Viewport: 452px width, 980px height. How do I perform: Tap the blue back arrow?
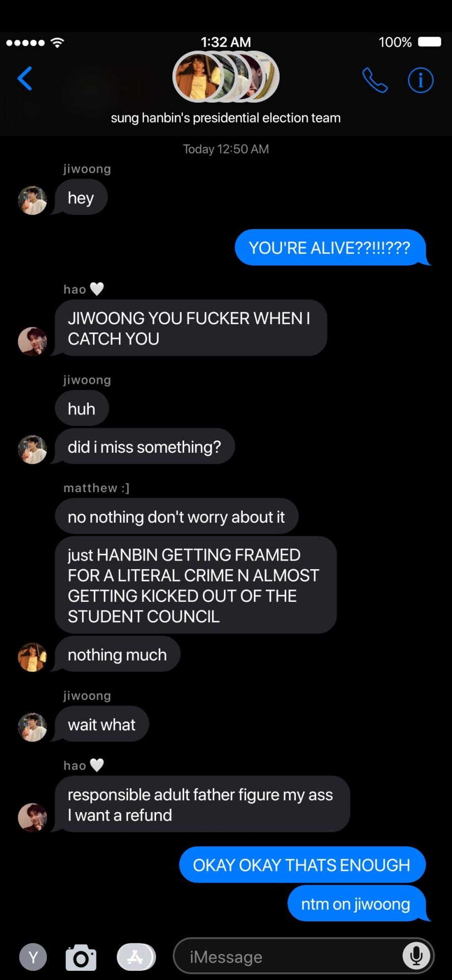tap(24, 79)
